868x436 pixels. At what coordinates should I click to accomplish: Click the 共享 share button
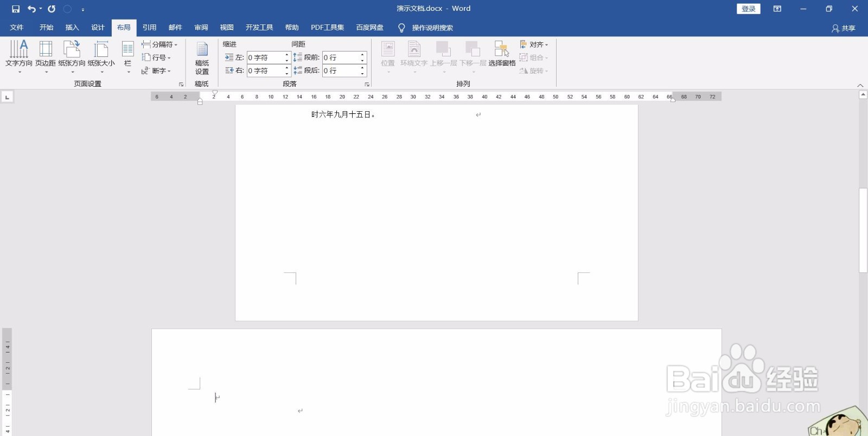pyautogui.click(x=844, y=28)
